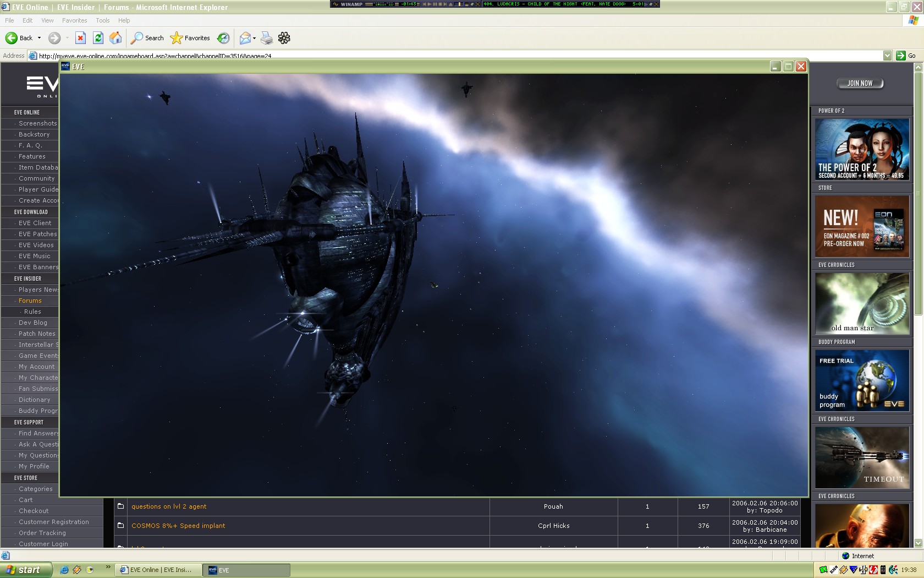Click the folder icon beside lvl 2 agent thread
Viewport: 924px width, 578px height.
[x=120, y=506]
